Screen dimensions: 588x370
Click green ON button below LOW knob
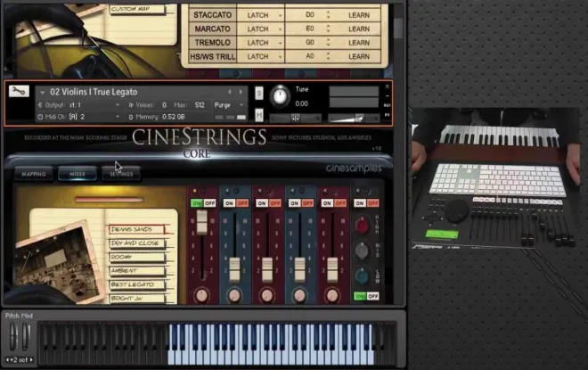[x=360, y=296]
